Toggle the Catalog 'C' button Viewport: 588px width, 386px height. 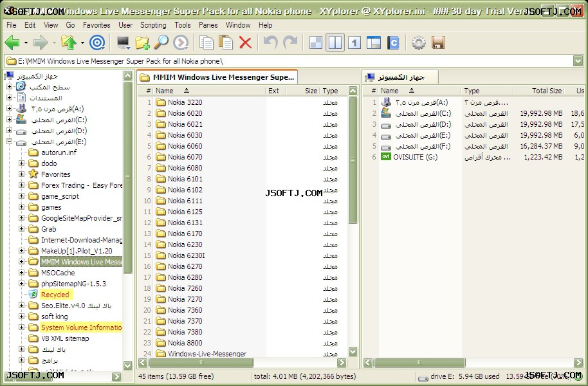pos(393,42)
